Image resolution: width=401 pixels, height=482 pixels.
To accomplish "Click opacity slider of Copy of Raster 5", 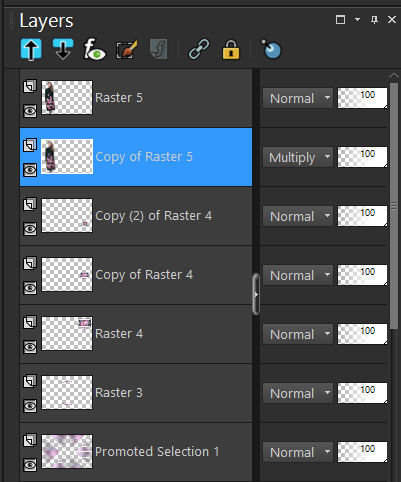I will (362, 157).
